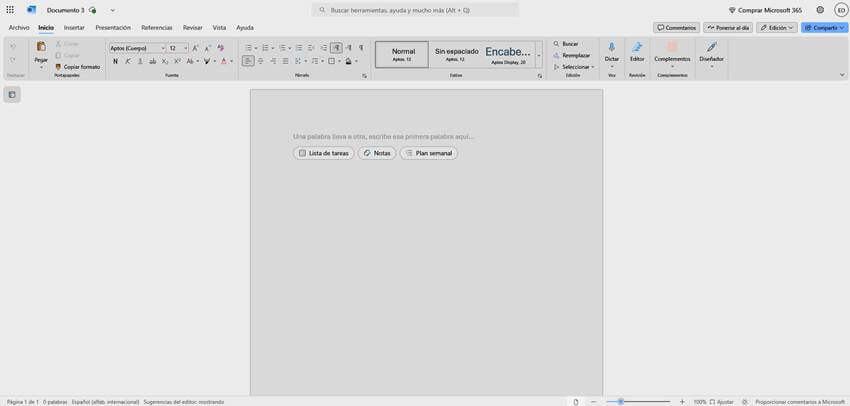Toggle underline S formatting
Screen dimensions: 850x406
(140, 61)
